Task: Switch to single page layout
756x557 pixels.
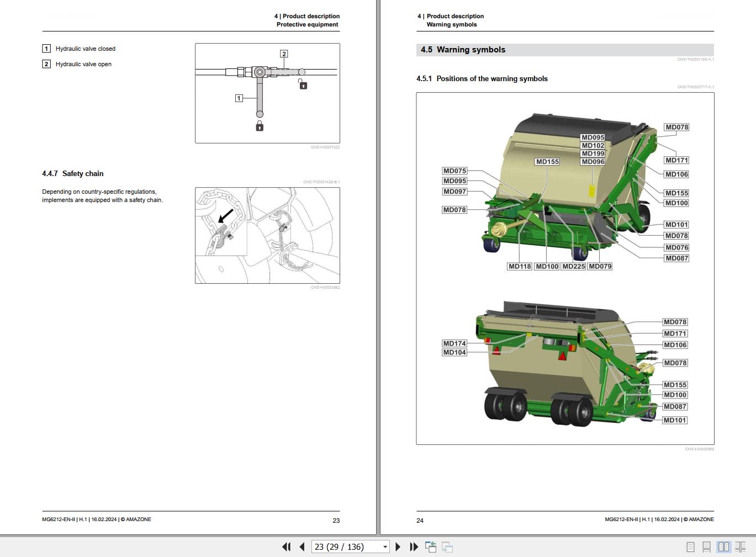Action: [x=690, y=547]
